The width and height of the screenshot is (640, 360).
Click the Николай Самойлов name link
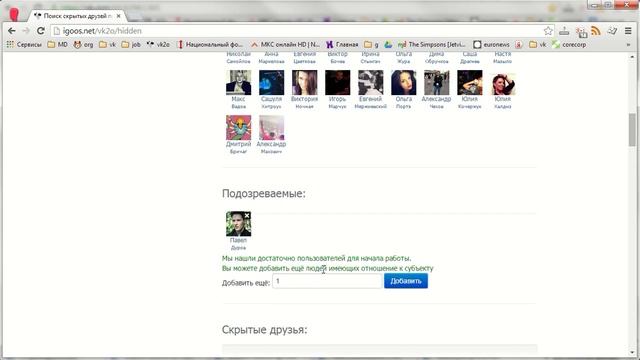click(238, 58)
